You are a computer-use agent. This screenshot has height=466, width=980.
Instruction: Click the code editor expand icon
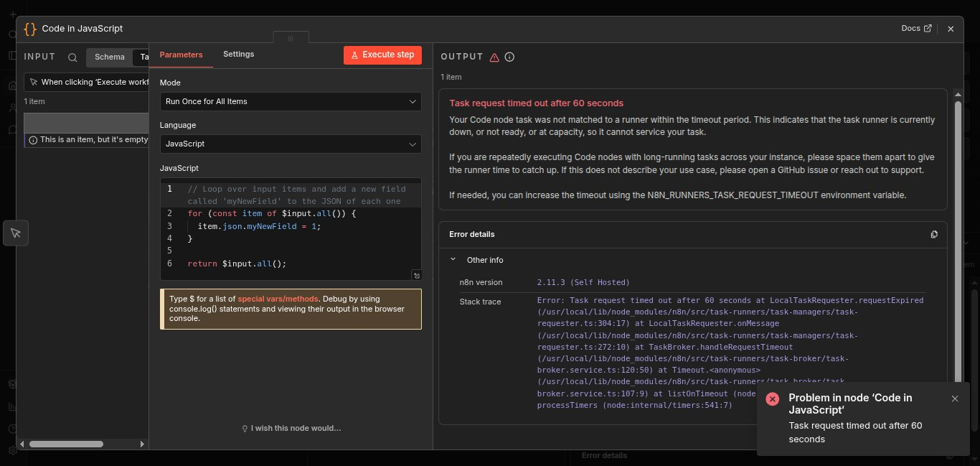[417, 275]
